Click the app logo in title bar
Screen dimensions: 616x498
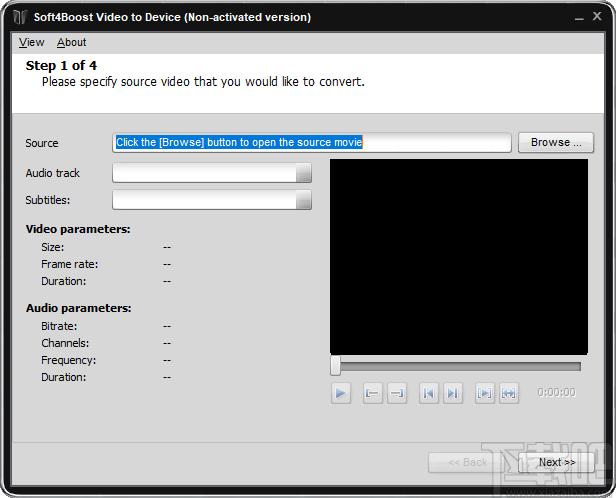[x=20, y=17]
